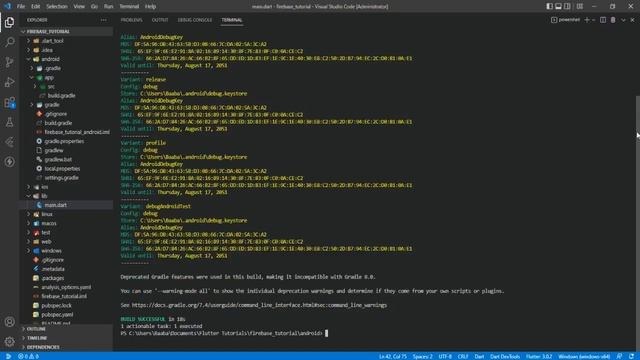This screenshot has width=640, height=360.
Task: Open the Terminal menu
Action: (x=129, y=7)
